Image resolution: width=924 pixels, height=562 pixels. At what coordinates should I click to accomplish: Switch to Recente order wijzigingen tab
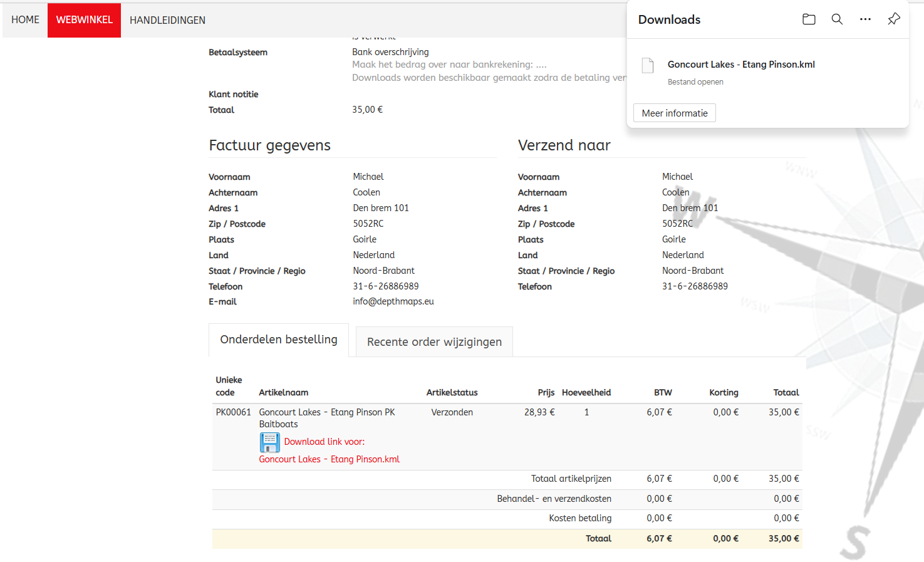[434, 342]
